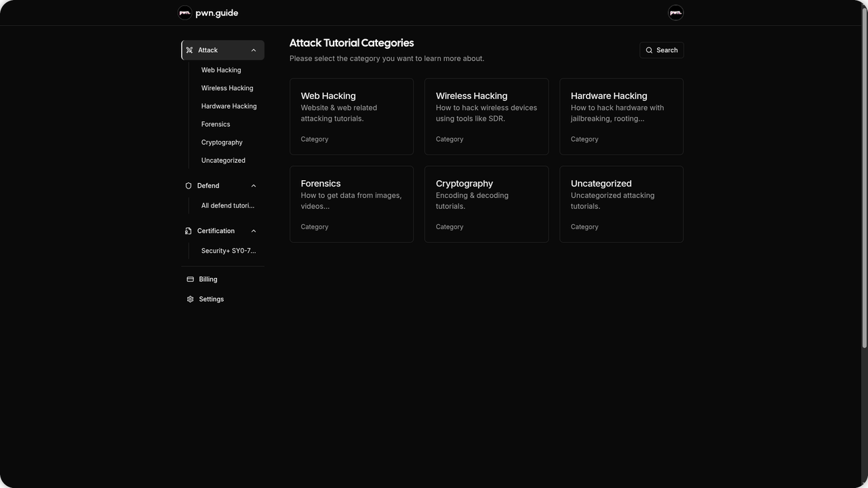The width and height of the screenshot is (868, 488).
Task: Open the Uncategorized tutorials card
Action: (621, 203)
